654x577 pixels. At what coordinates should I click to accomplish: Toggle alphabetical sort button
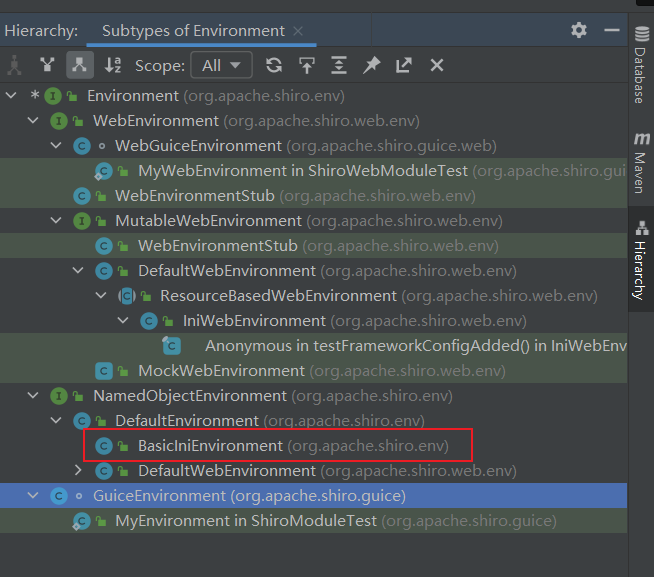[x=113, y=65]
